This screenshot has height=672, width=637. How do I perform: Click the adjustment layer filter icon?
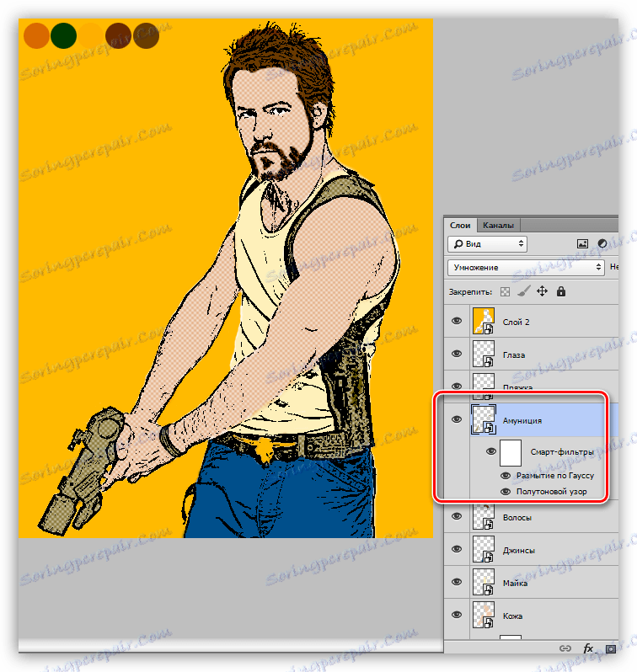click(x=602, y=244)
